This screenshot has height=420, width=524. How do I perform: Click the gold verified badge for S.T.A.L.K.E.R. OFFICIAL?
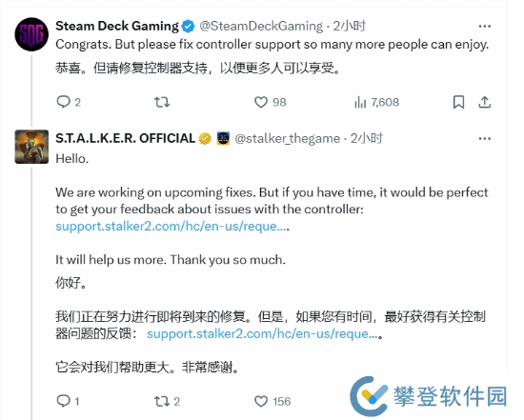205,138
